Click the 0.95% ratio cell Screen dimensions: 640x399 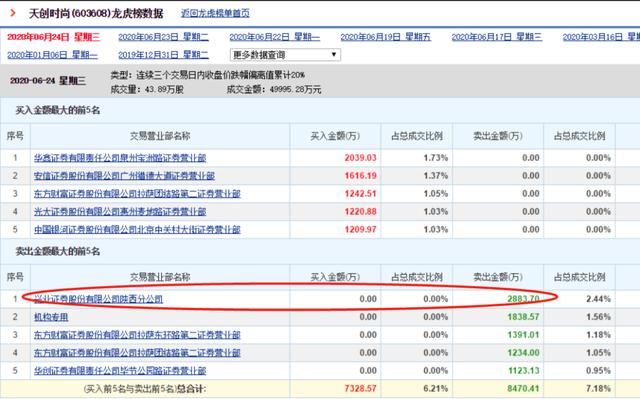click(x=598, y=371)
